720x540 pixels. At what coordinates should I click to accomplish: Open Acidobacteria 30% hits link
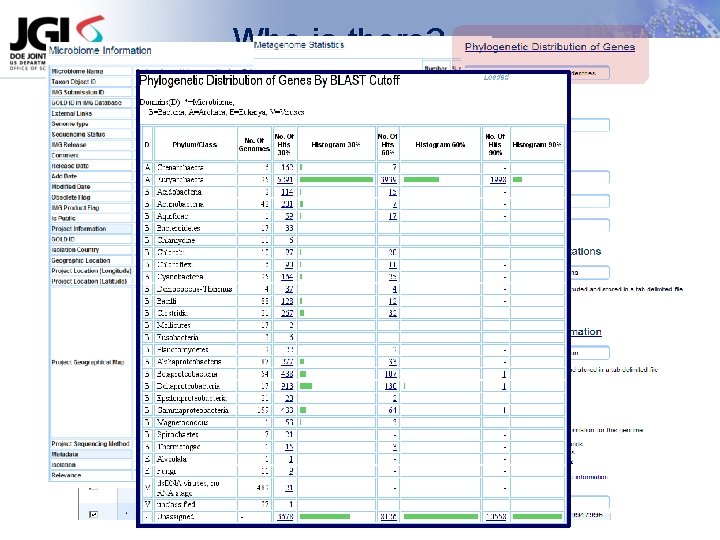click(287, 192)
